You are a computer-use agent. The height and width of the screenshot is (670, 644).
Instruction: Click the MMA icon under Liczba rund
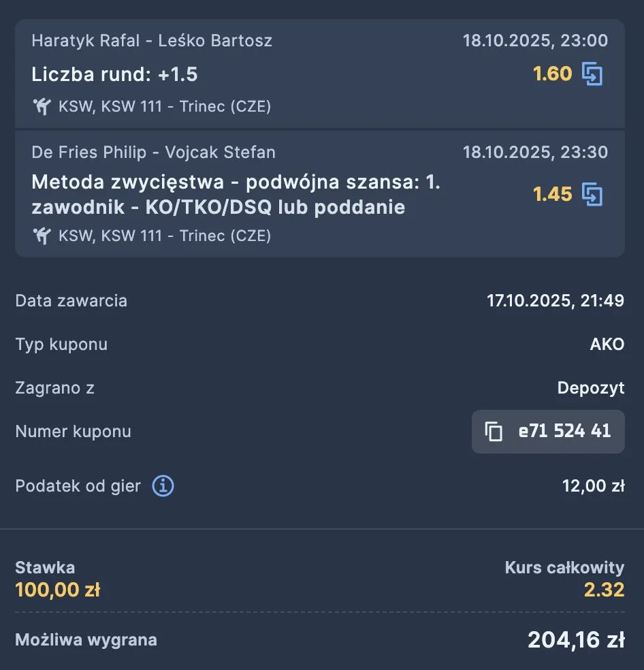(x=42, y=106)
